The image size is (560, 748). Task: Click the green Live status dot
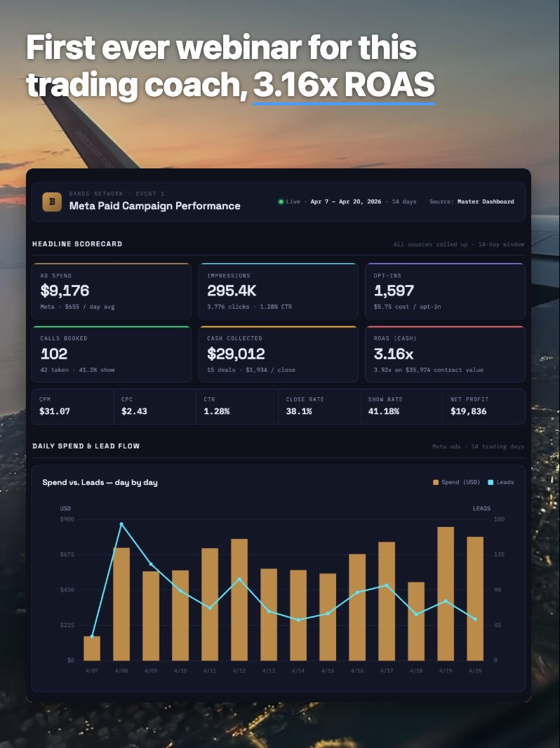[x=281, y=201]
